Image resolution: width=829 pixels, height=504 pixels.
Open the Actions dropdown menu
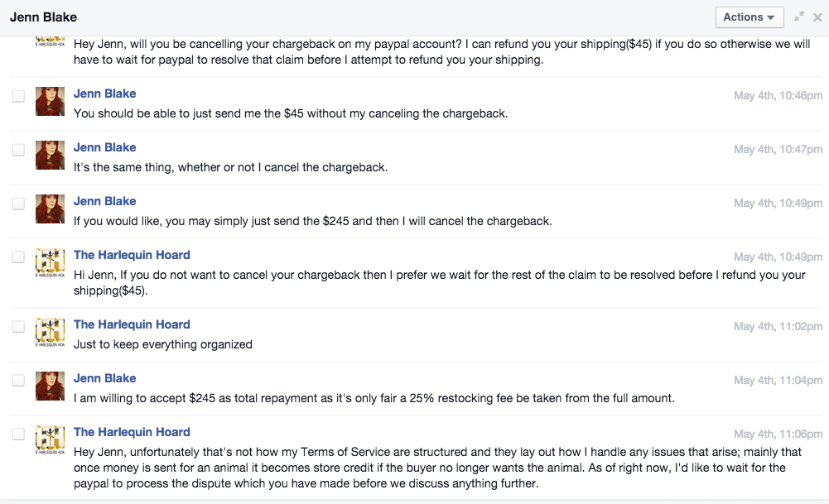pos(749,17)
